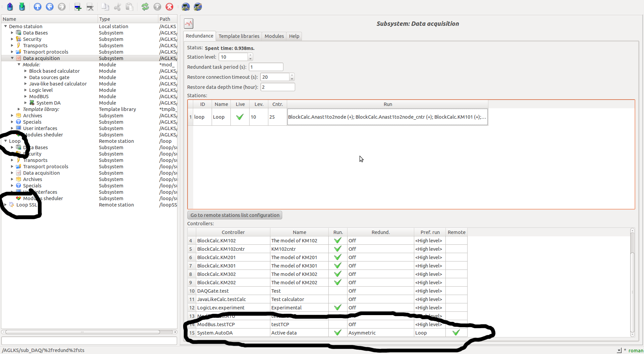Viewport: 644px width, 354px height.
Task: Click the Redundant task period input field
Action: point(266,67)
